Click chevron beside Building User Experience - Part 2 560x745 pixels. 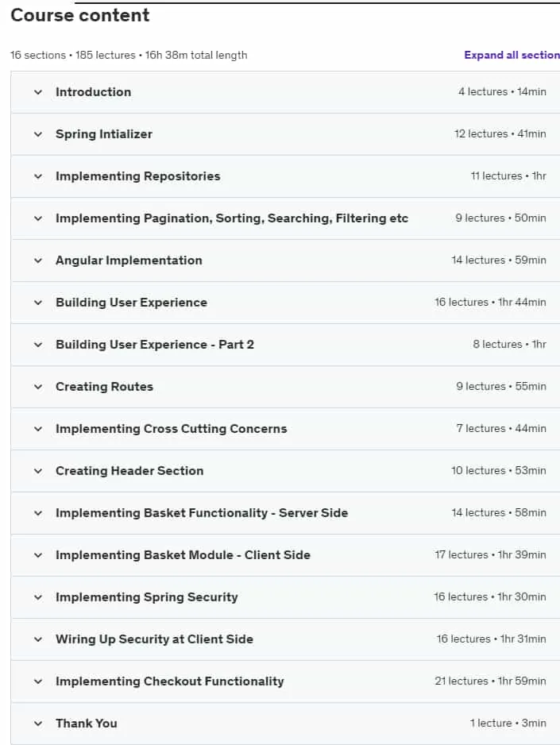(38, 345)
